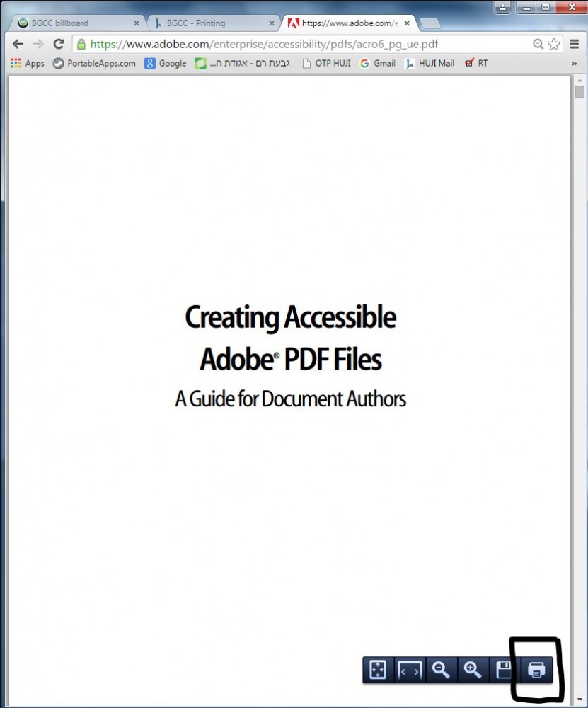The width and height of the screenshot is (588, 708).
Task: Click the PDF print icon
Action: 536,670
